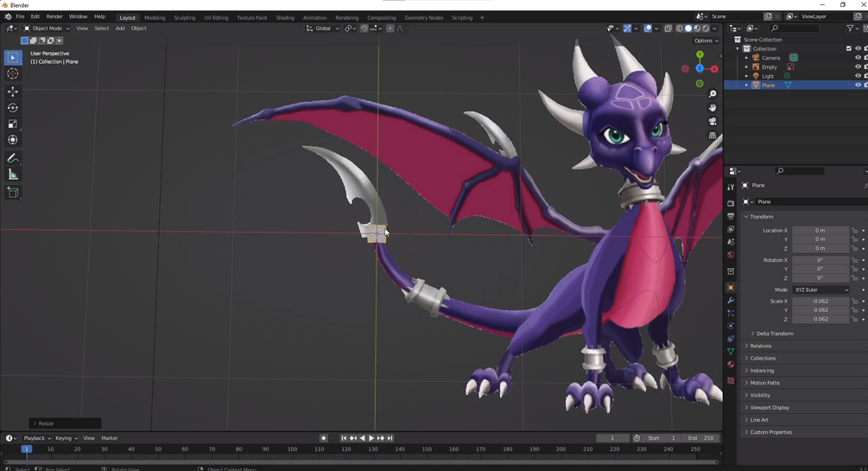Toggle X-Ray display mode
868x471 pixels.
point(668,29)
